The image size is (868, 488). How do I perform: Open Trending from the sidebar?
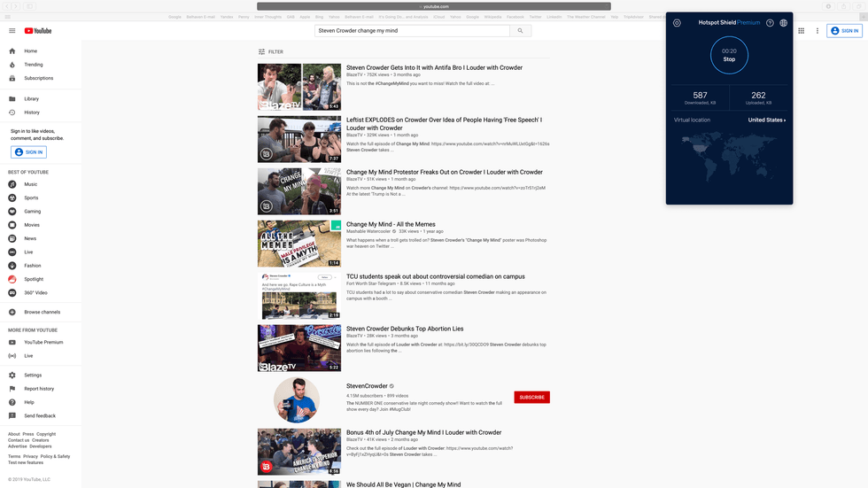click(x=33, y=65)
